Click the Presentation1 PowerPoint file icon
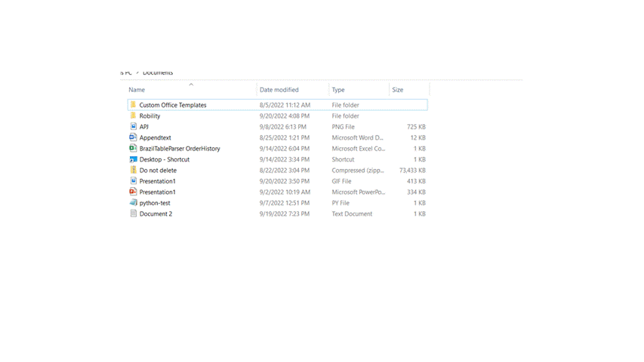The width and height of the screenshot is (644, 362). tap(133, 192)
